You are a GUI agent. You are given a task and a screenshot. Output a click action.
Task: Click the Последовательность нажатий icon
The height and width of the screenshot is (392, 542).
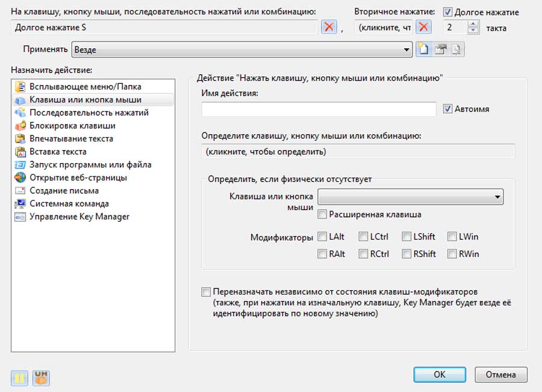[20, 113]
